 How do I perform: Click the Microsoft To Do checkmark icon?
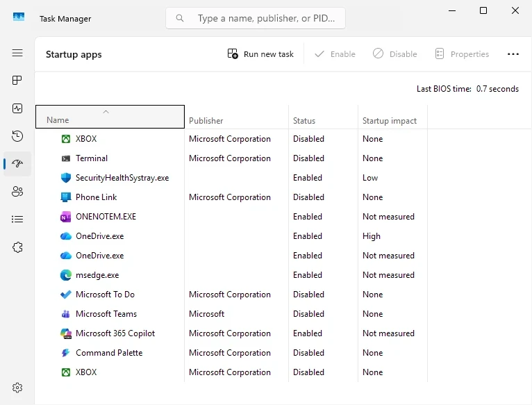(66, 295)
